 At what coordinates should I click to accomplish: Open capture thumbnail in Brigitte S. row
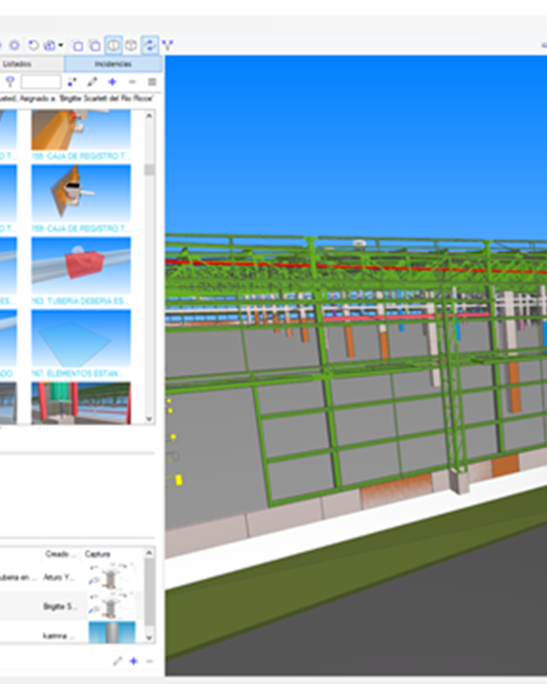click(112, 606)
